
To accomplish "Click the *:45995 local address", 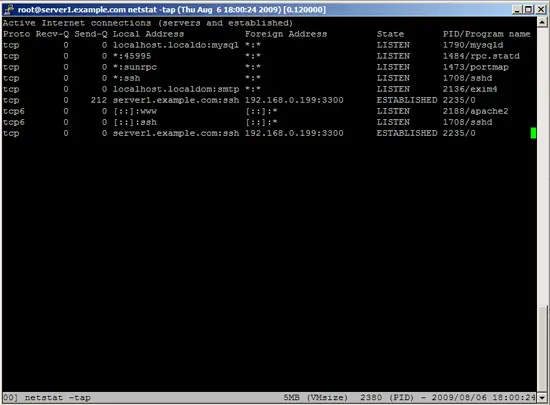I will 132,56.
